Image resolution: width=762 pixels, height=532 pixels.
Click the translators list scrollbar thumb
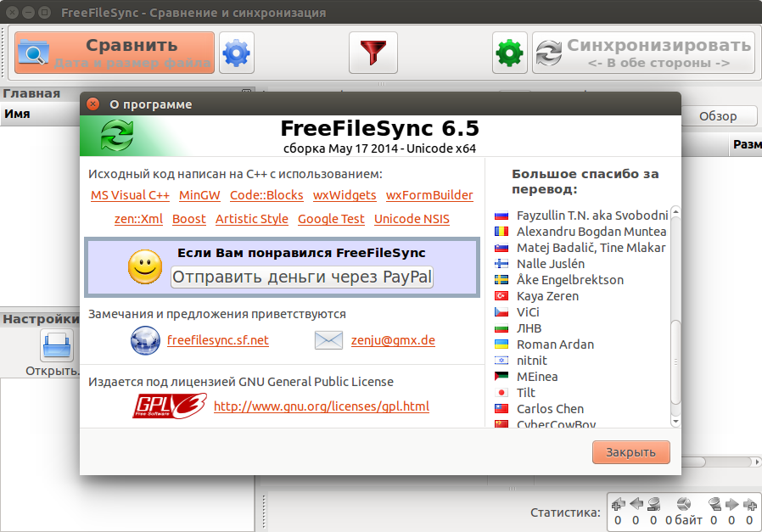(x=675, y=362)
